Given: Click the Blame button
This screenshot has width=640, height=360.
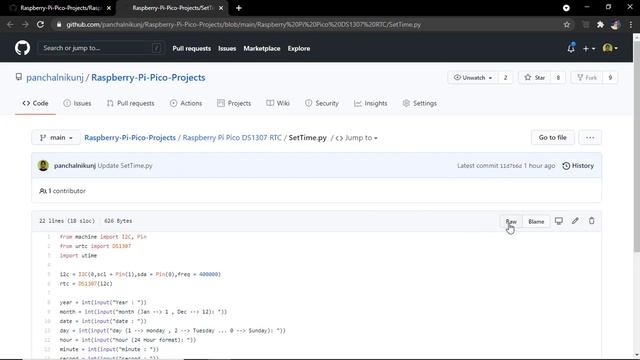Looking at the screenshot, I should coord(536,221).
